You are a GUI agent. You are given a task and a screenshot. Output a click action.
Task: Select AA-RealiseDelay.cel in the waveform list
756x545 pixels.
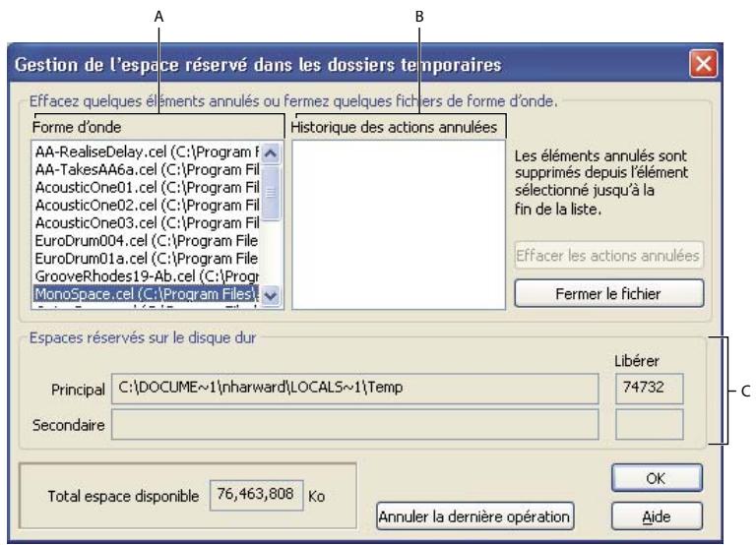(x=147, y=152)
